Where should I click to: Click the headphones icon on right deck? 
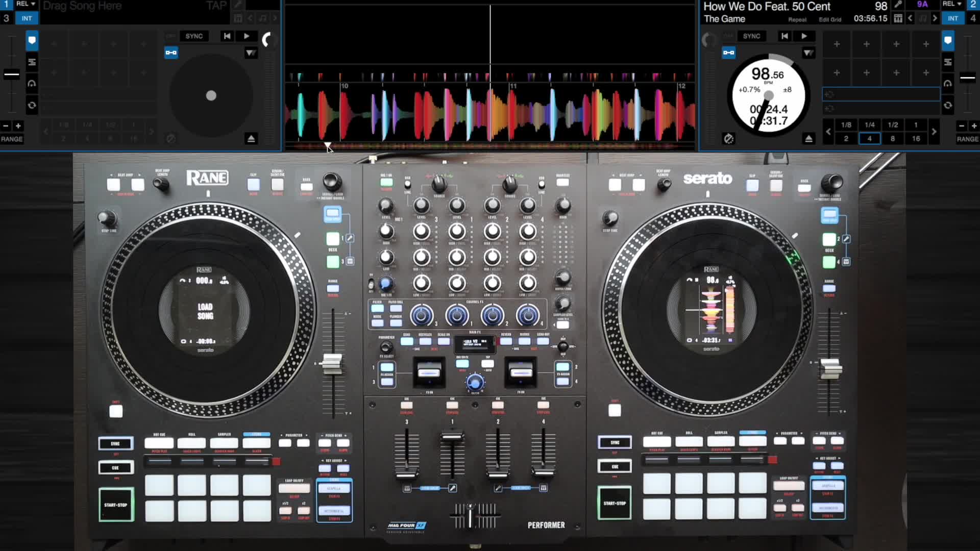(x=948, y=84)
